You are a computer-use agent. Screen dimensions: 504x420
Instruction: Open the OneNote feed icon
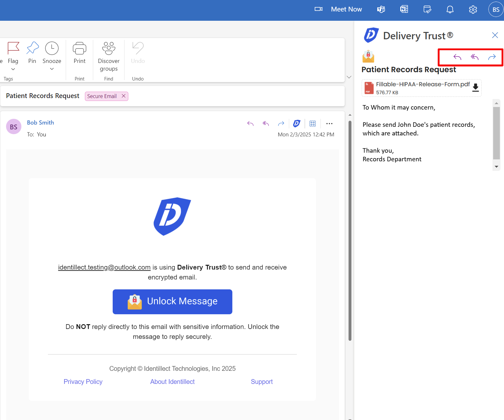click(404, 9)
